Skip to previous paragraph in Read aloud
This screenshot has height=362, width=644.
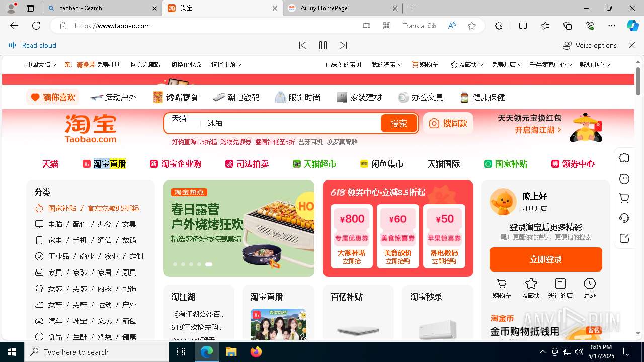tap(303, 45)
